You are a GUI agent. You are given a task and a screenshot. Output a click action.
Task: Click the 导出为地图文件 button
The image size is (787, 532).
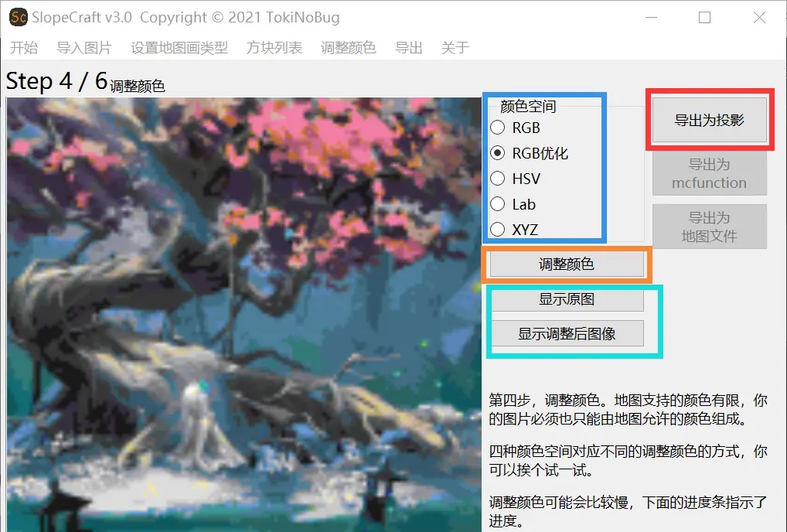point(709,227)
